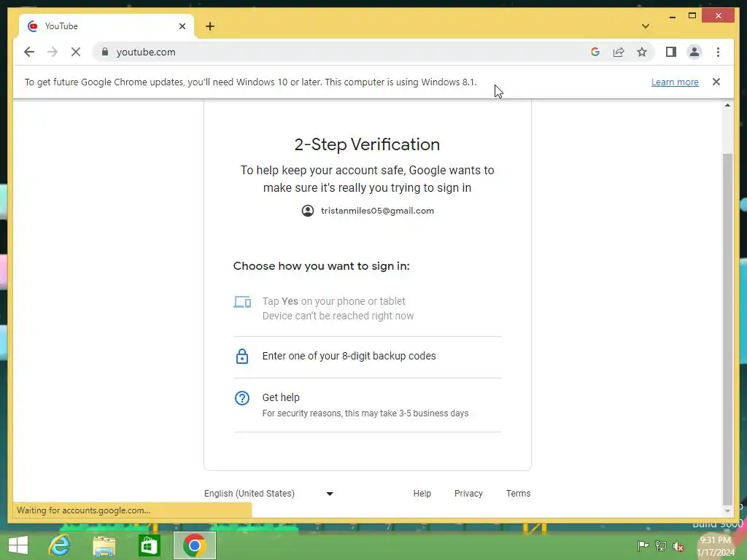This screenshot has height=560, width=747.
Task: Open File Explorer from the taskbar
Action: click(x=104, y=545)
